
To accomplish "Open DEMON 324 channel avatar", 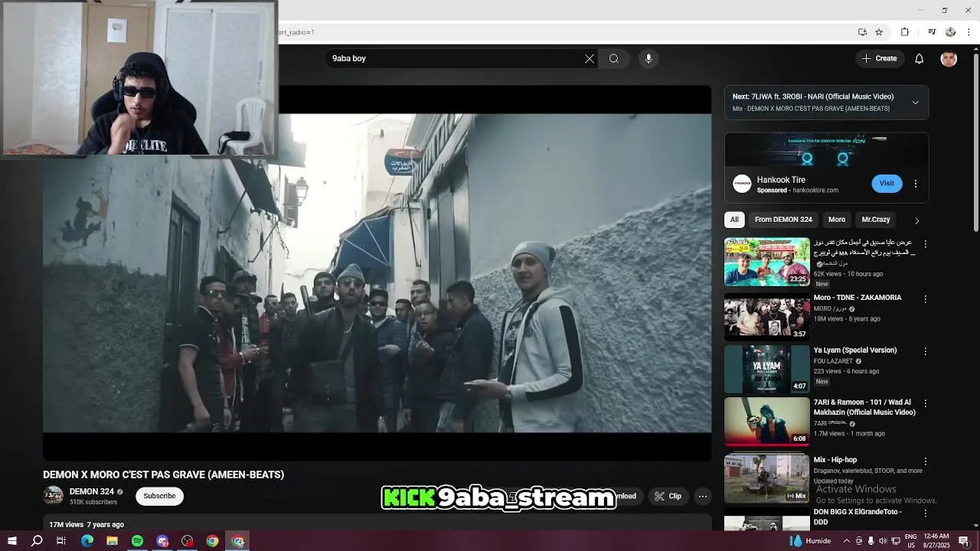I will 54,496.
